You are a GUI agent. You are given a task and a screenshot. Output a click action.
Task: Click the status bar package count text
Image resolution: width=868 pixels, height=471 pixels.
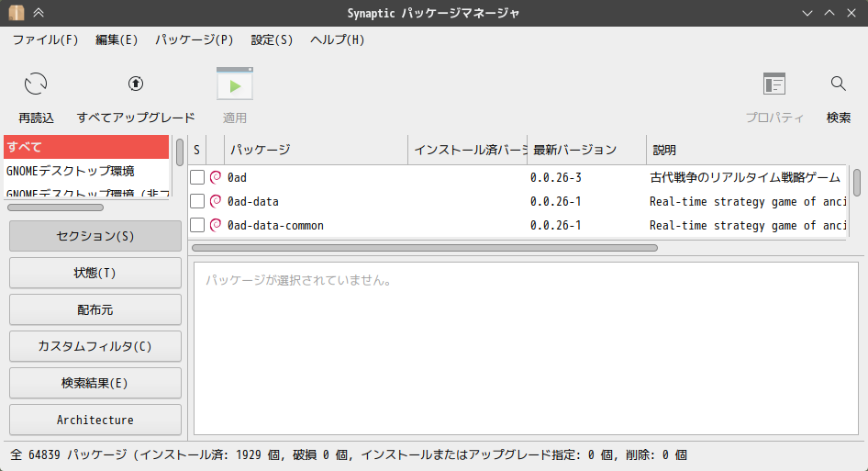point(349,454)
